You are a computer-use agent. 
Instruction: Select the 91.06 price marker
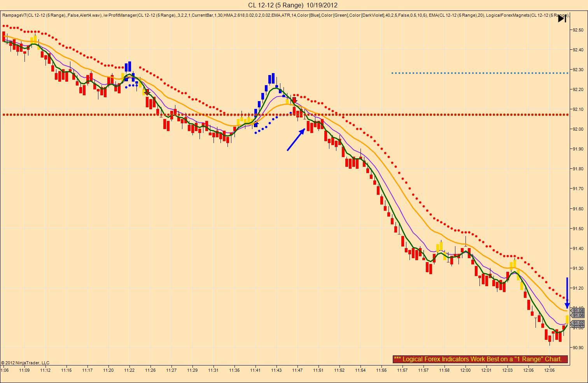[x=578, y=315]
